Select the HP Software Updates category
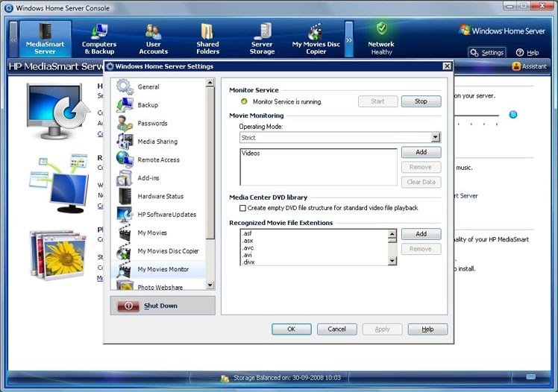The height and width of the screenshot is (392, 558). 158,215
